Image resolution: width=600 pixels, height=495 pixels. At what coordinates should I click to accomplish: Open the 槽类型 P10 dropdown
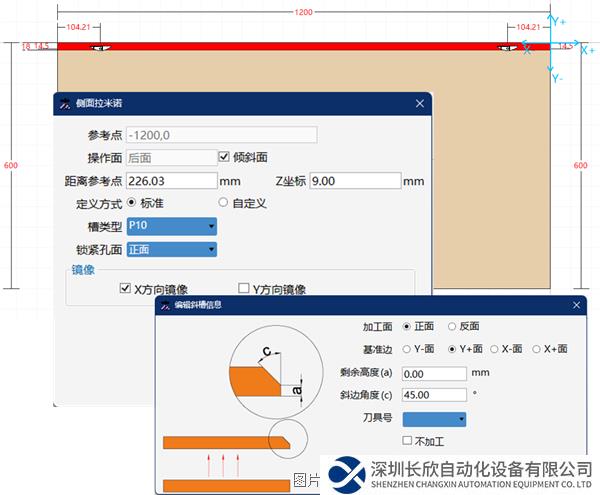(x=172, y=226)
